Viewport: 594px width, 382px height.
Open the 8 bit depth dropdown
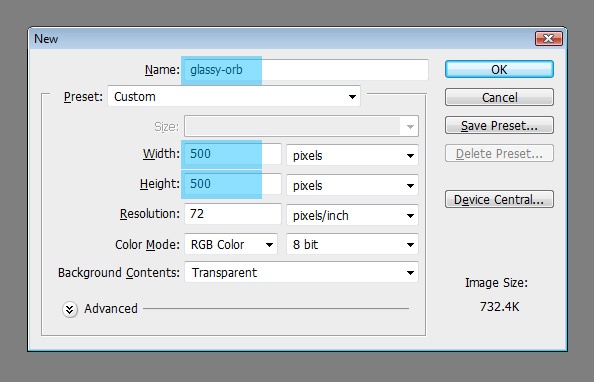click(x=352, y=244)
